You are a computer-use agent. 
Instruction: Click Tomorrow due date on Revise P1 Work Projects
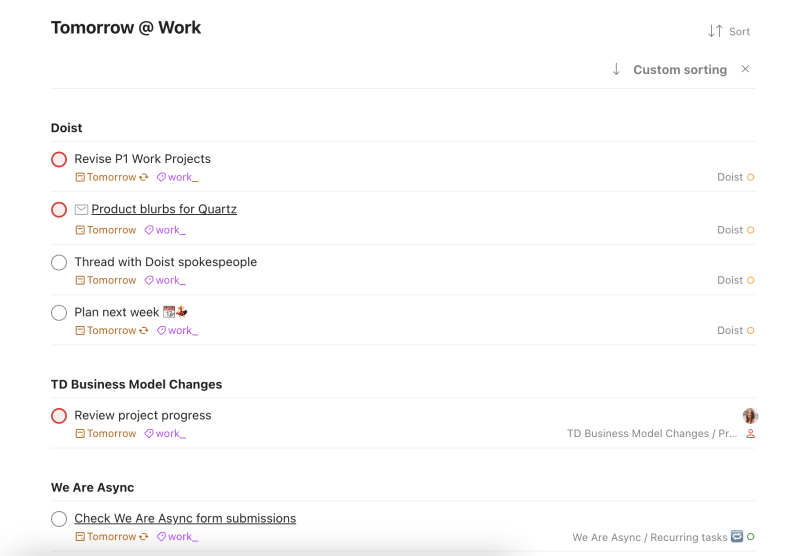(x=106, y=177)
